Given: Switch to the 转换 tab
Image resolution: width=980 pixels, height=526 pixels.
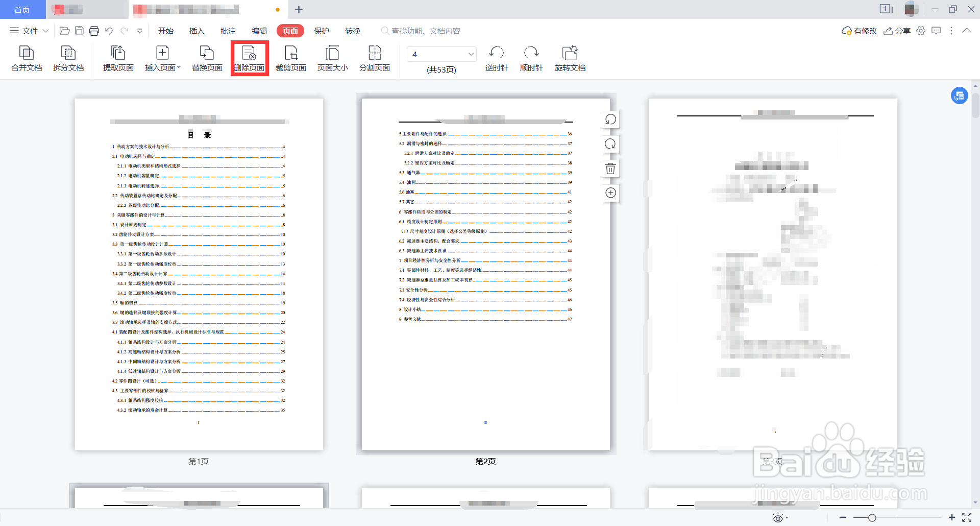Looking at the screenshot, I should (x=353, y=31).
